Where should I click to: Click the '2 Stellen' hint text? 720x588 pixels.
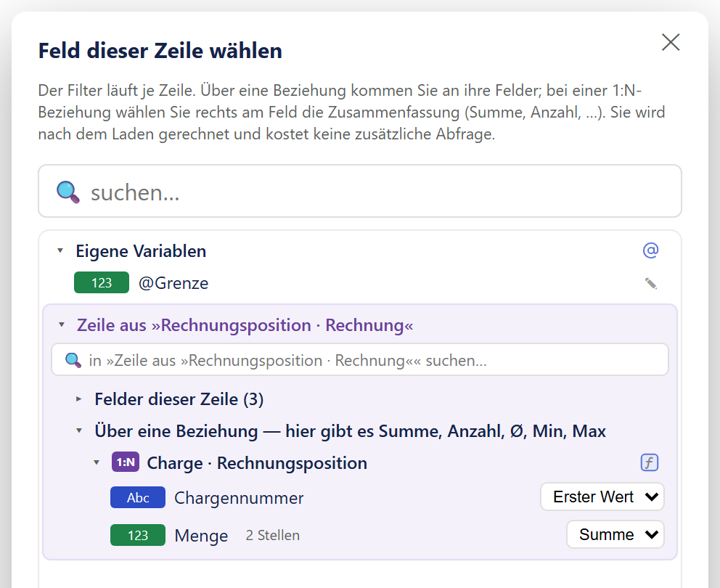click(273, 536)
